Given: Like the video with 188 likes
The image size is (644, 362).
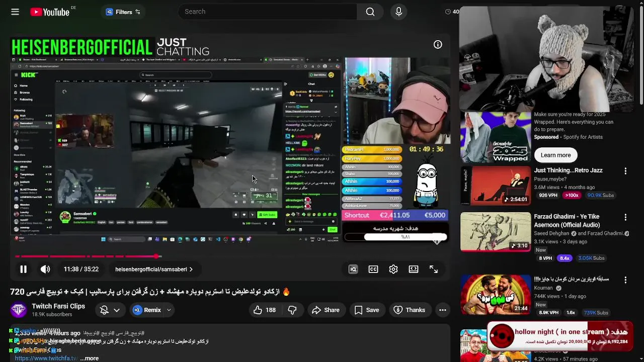Looking at the screenshot, I should [265, 310].
